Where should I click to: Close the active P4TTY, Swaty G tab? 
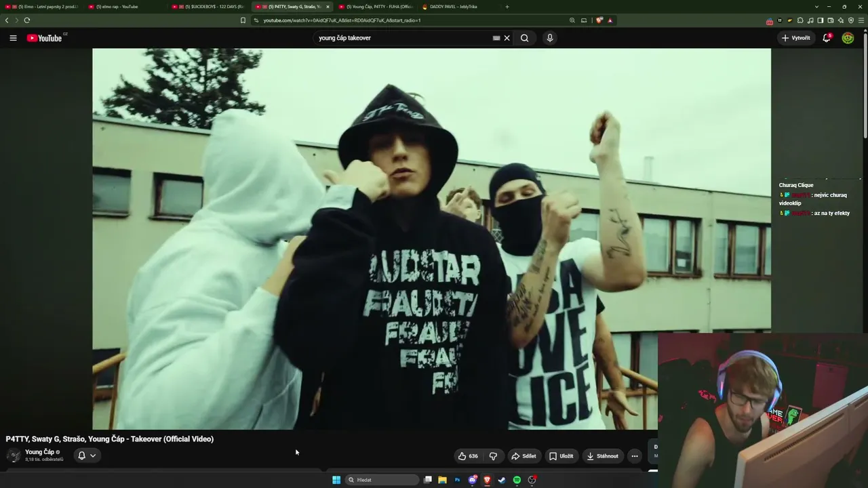click(x=328, y=7)
